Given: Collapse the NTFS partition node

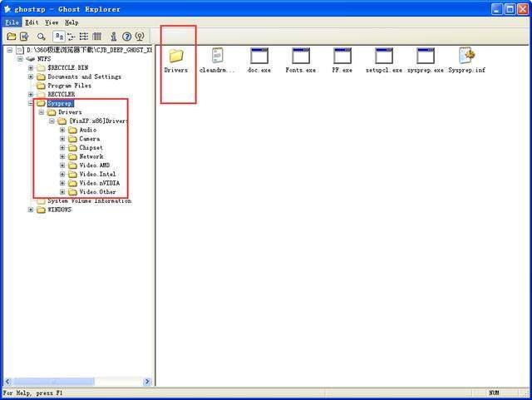Looking at the screenshot, I should [x=20, y=59].
